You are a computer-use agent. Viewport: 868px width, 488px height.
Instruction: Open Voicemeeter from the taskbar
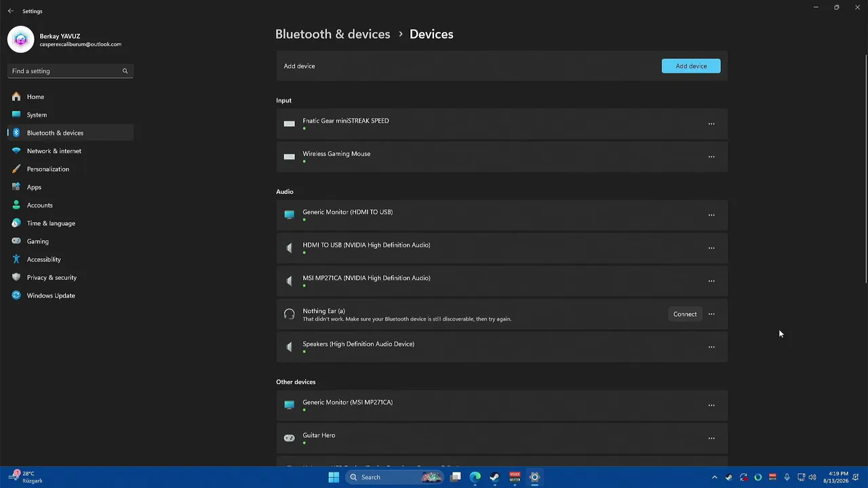tap(515, 477)
